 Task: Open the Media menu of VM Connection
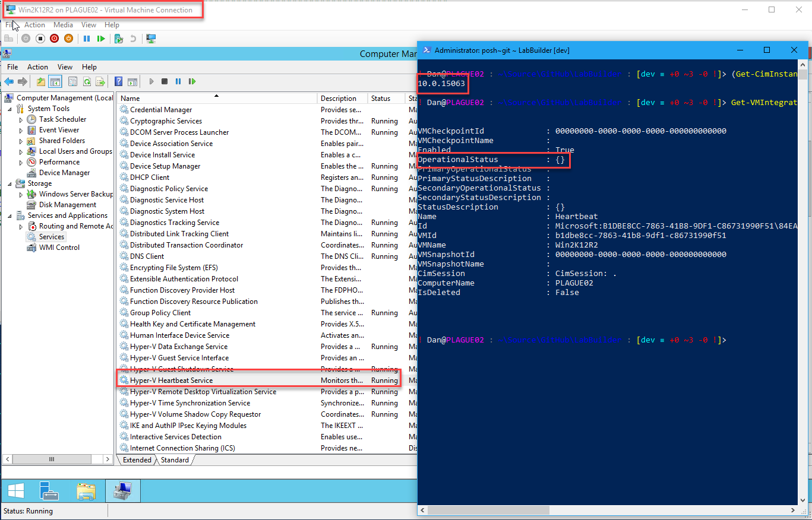click(63, 25)
